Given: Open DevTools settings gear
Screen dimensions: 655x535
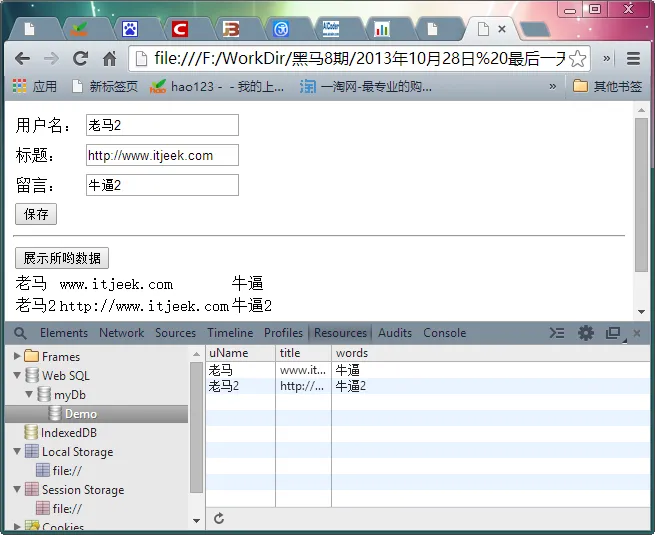Looking at the screenshot, I should pos(586,333).
